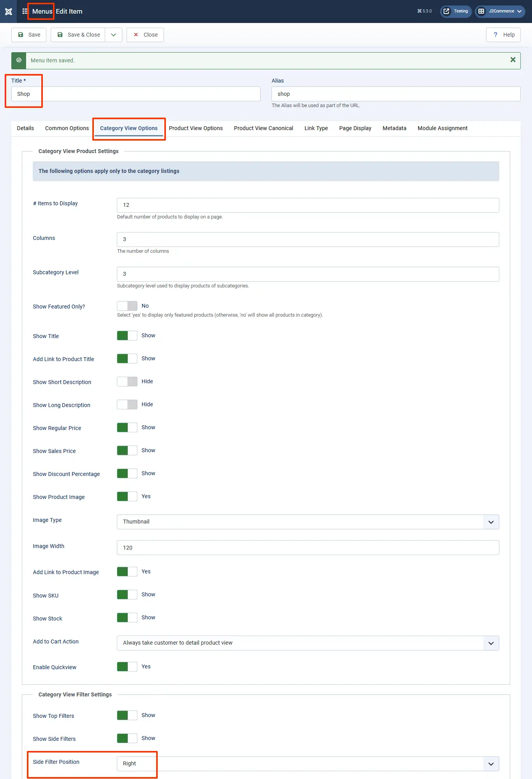Disable the Enable Quickview toggle

tap(127, 666)
